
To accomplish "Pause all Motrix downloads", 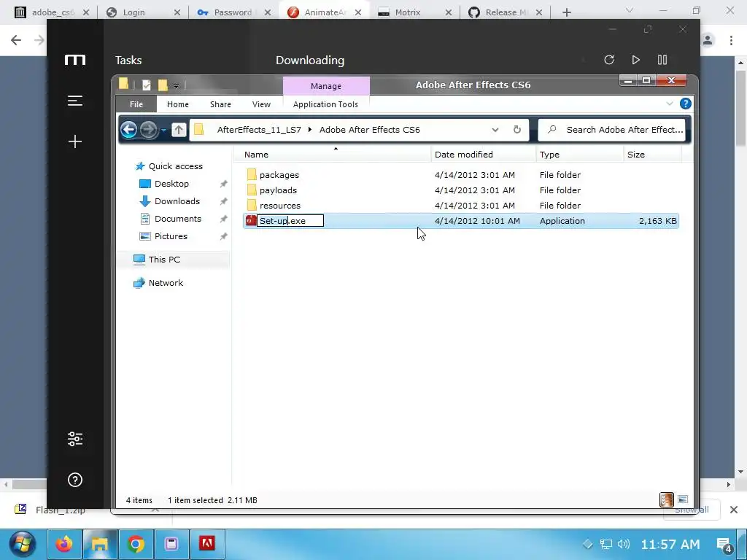I will tap(662, 60).
